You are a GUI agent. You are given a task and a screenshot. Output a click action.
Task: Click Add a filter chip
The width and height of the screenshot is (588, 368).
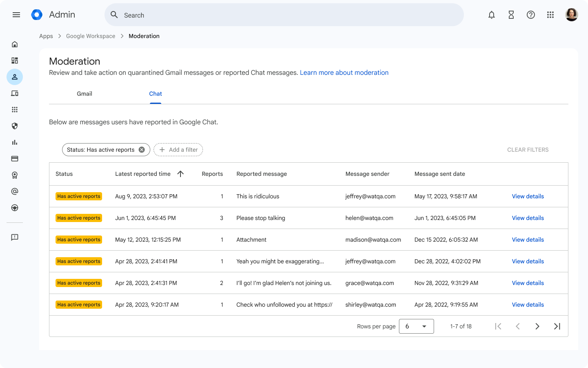[178, 150]
